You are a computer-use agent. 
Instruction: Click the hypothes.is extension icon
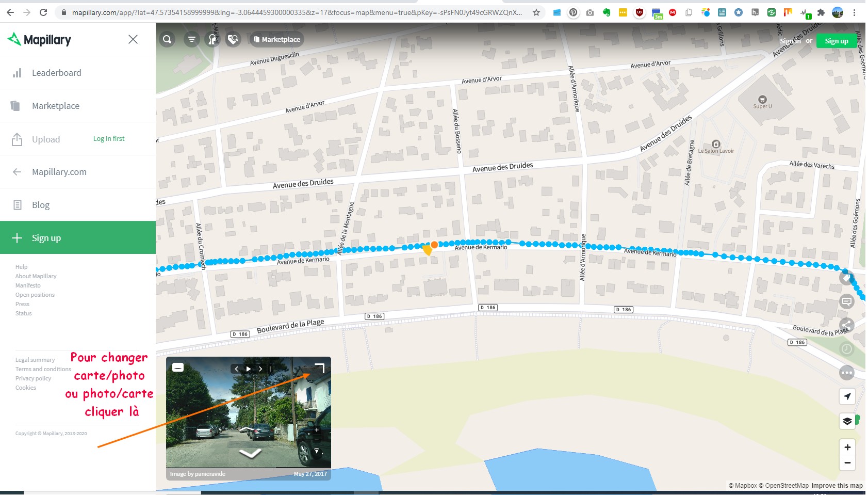(755, 12)
